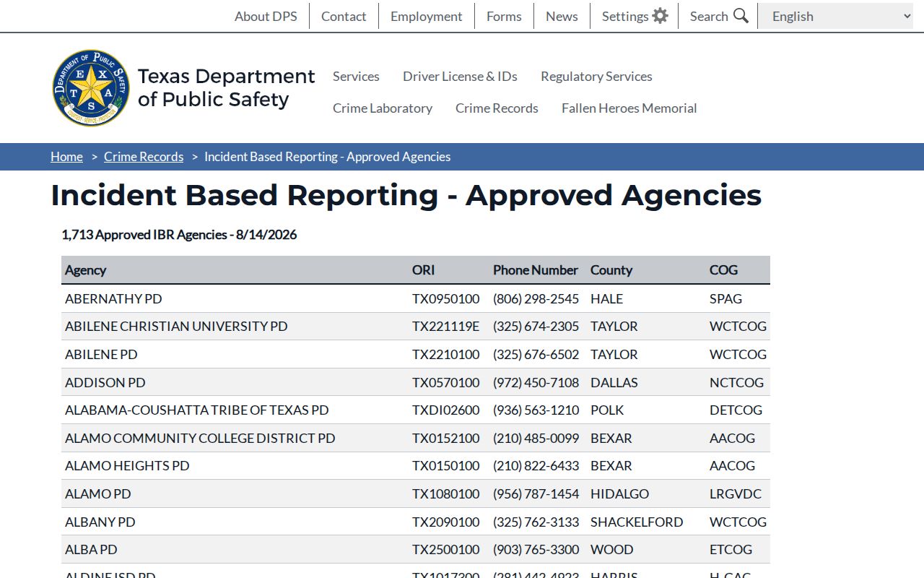The image size is (924, 578).
Task: Click SPAG in the ABERNATHY PD row
Action: click(725, 298)
